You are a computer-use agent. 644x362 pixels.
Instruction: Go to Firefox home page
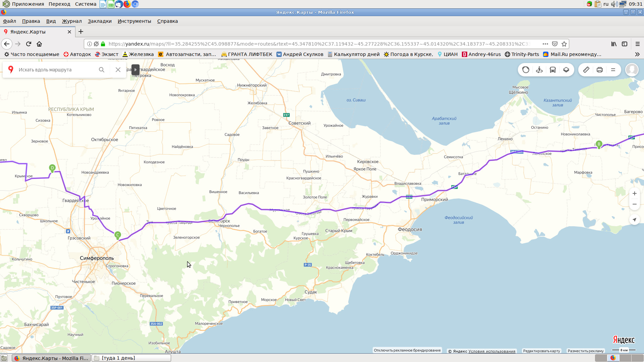coord(39,44)
